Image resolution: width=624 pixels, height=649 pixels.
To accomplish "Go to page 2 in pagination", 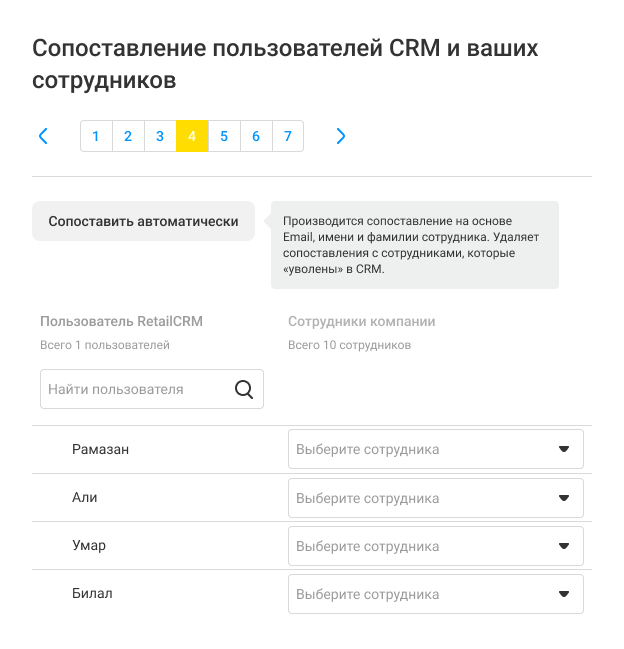I will (x=128, y=136).
